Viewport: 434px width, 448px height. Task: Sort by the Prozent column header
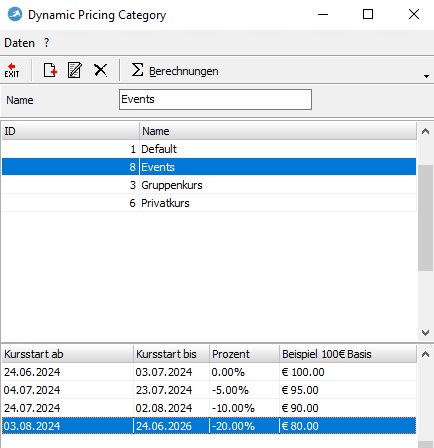pos(244,354)
